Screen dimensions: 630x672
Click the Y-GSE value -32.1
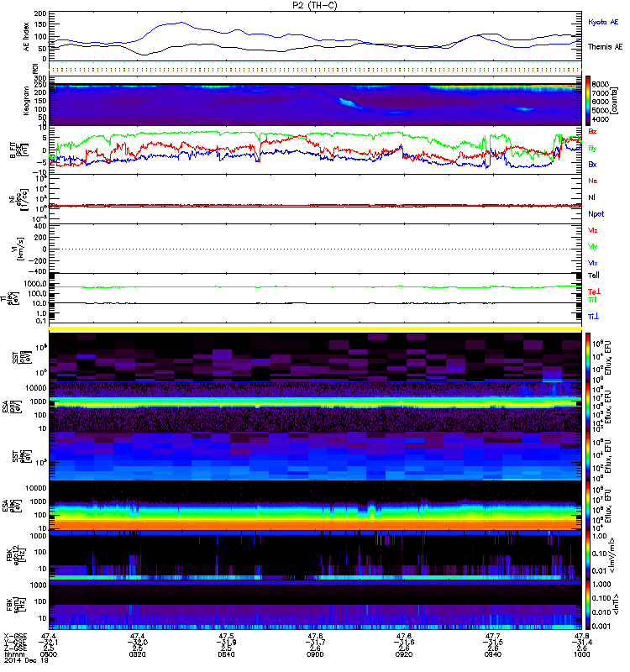(48, 643)
